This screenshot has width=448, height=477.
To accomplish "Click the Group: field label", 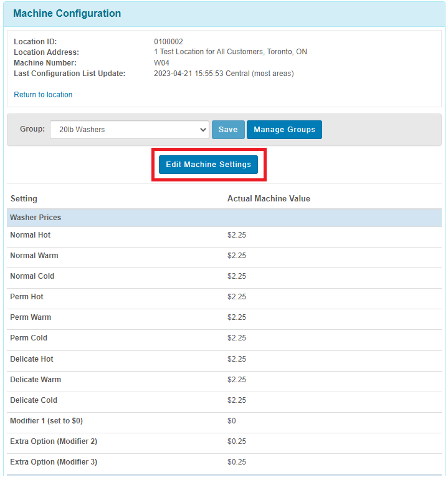I will (x=32, y=129).
